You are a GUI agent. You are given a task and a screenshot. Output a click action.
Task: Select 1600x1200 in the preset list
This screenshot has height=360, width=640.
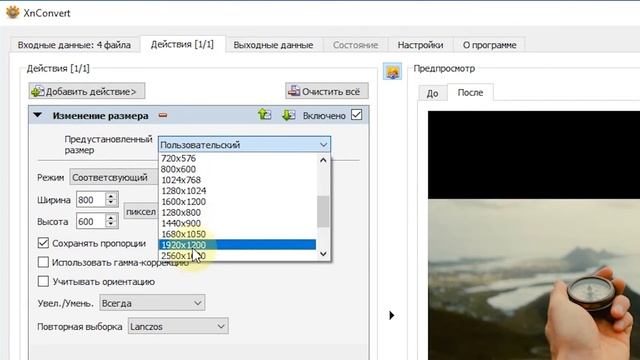pyautogui.click(x=238, y=202)
